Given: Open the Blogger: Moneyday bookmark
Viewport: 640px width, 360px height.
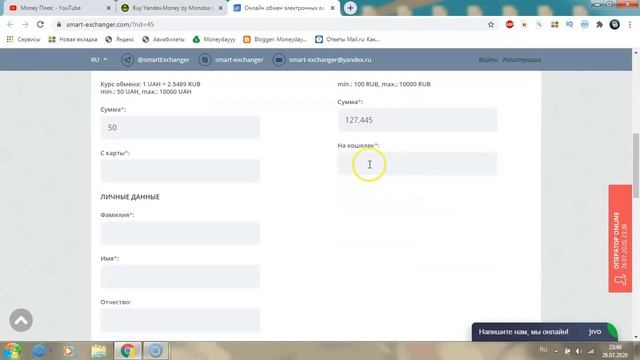Looking at the screenshot, I should pos(275,39).
